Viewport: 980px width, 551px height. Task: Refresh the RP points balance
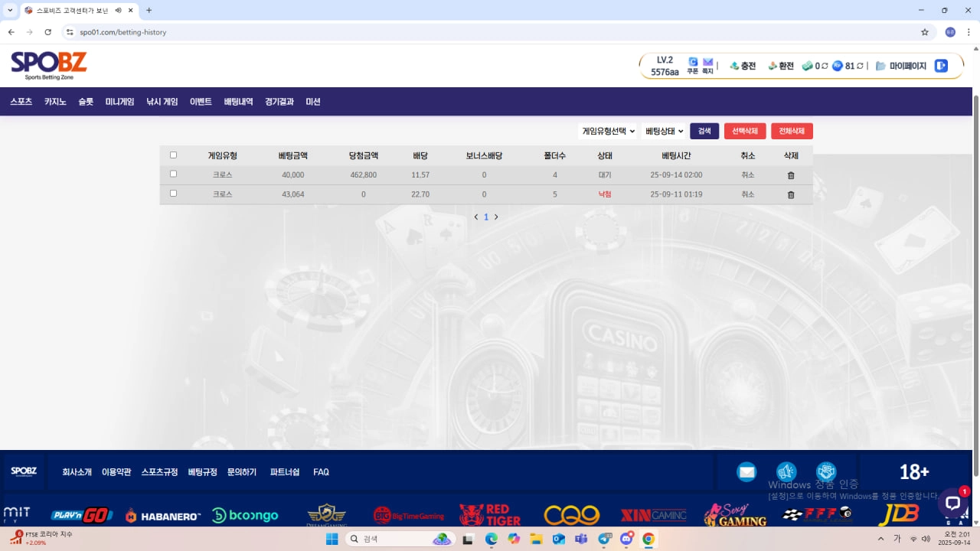860,66
